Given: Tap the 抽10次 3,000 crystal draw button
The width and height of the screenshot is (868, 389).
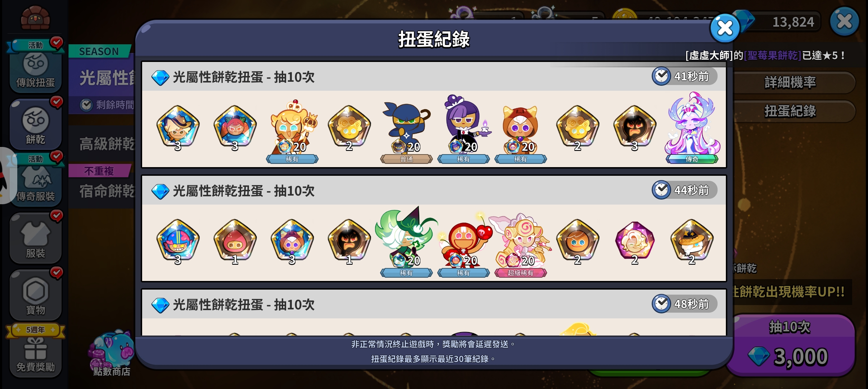Looking at the screenshot, I should 790,345.
